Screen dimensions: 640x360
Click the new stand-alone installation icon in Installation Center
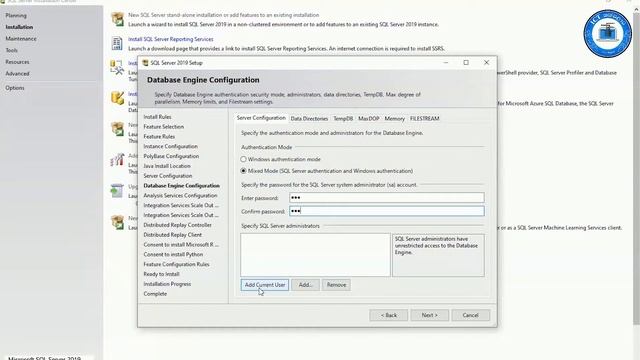click(118, 19)
